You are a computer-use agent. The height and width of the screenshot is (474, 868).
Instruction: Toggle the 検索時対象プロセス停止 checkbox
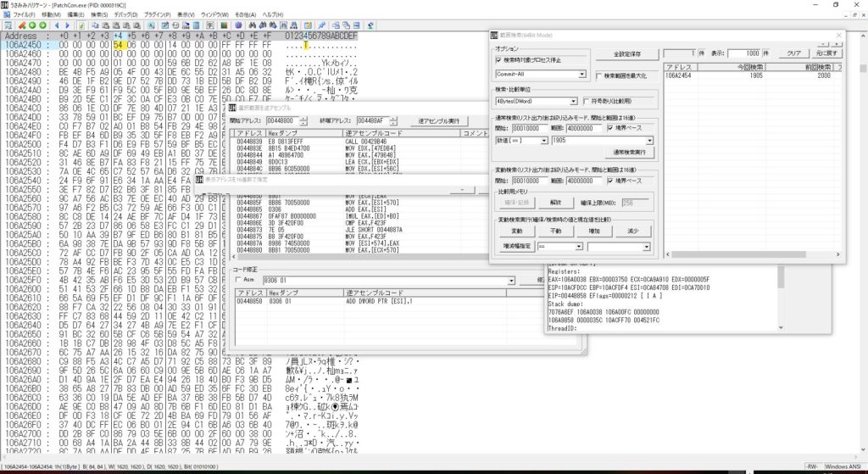(498, 60)
